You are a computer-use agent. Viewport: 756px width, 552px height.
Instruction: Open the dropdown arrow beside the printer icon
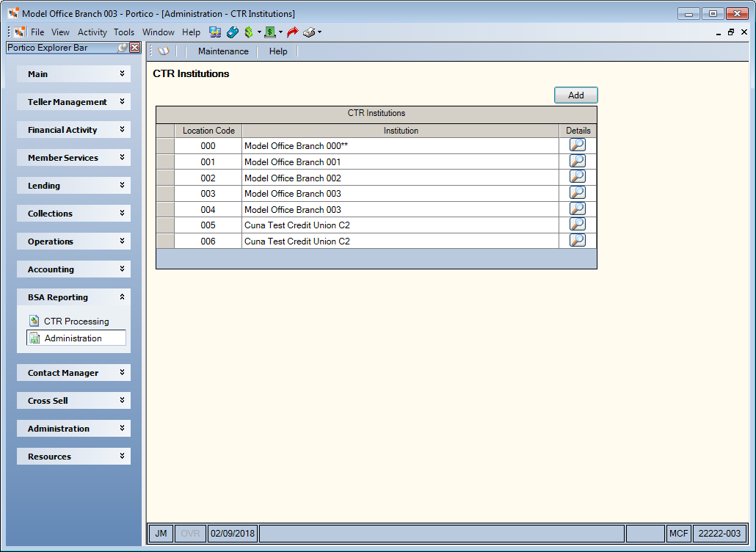pos(319,32)
